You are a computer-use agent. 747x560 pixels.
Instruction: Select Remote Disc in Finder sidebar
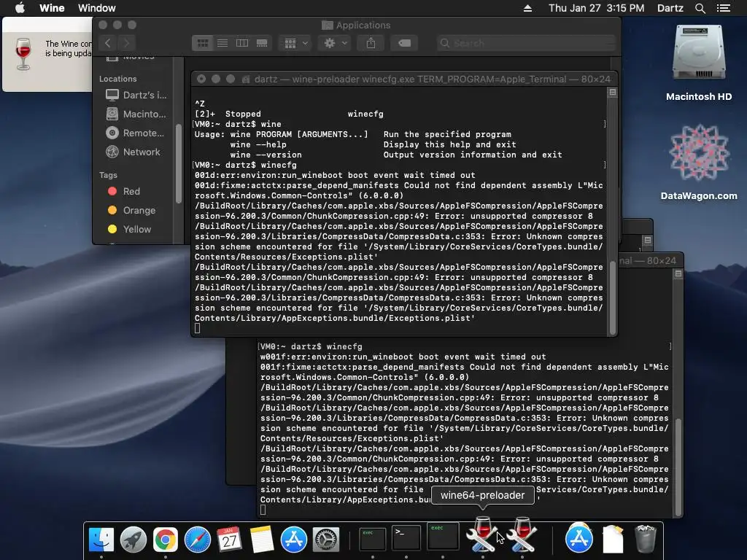click(x=136, y=133)
